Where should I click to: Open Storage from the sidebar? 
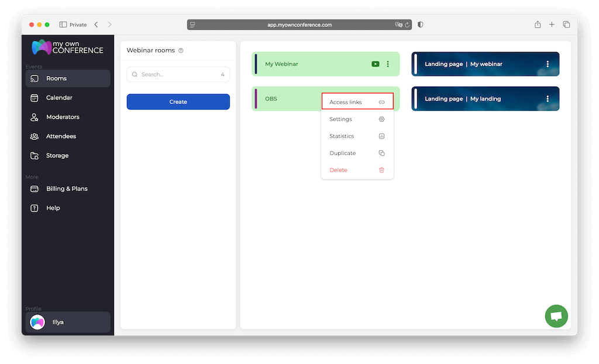(68, 155)
